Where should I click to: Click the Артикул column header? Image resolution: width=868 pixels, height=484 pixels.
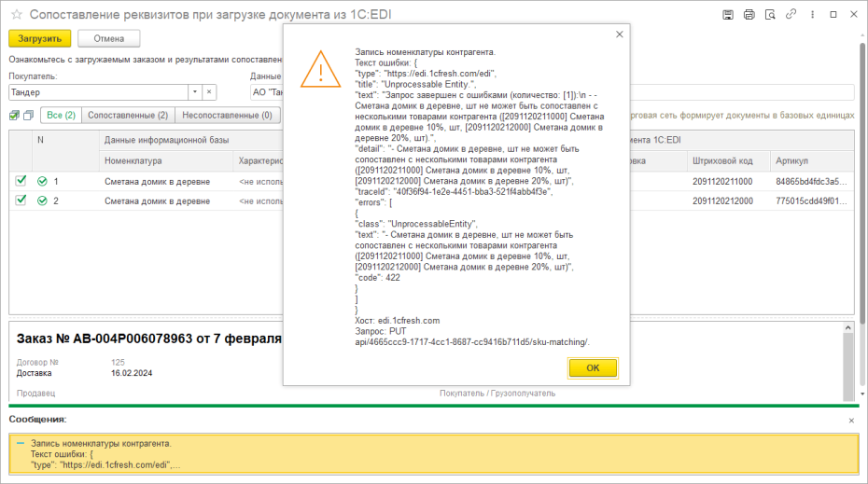[812, 161]
